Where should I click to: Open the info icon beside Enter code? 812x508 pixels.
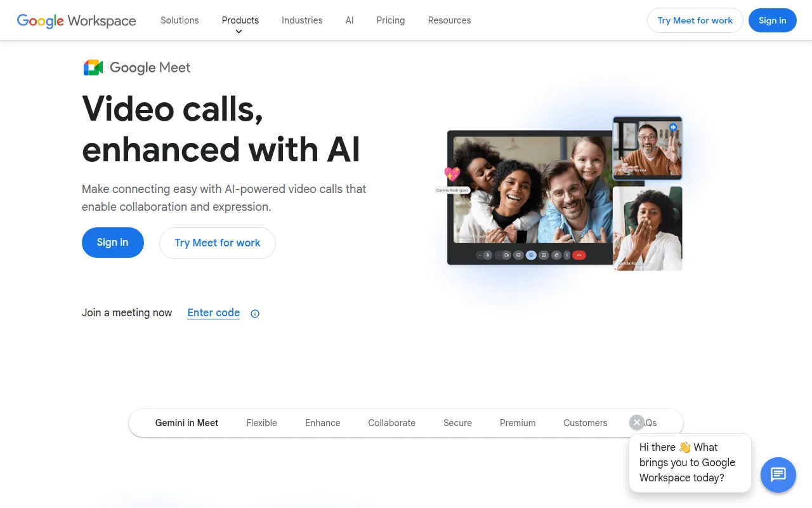point(255,313)
